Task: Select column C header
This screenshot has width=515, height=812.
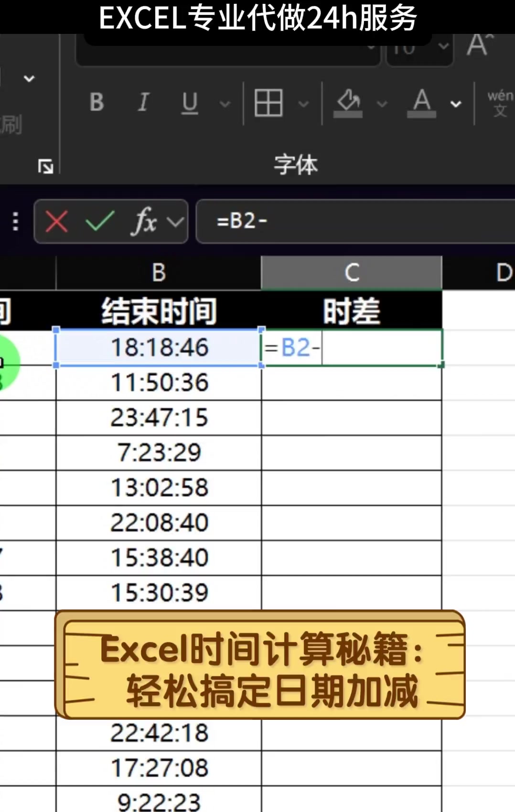Action: [x=352, y=273]
